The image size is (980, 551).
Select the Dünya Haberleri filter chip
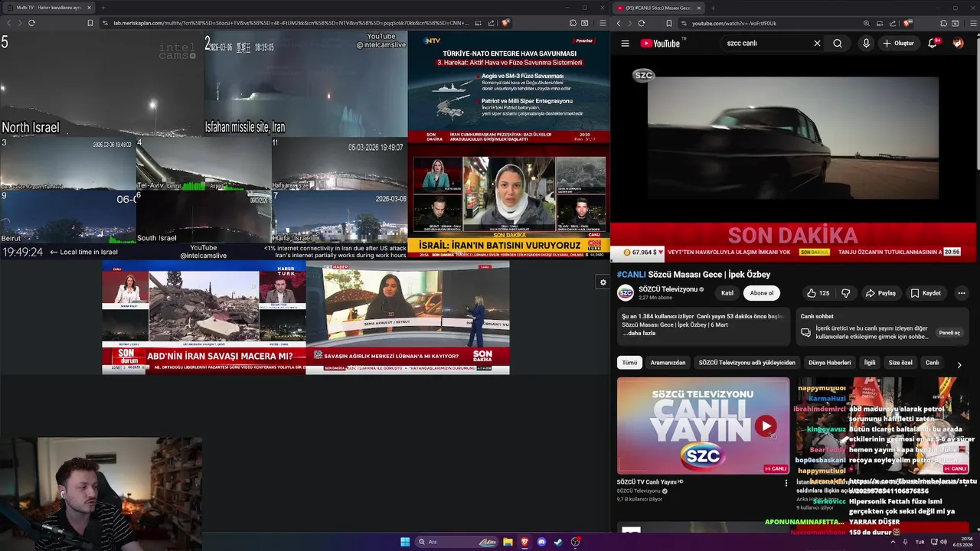[830, 363]
